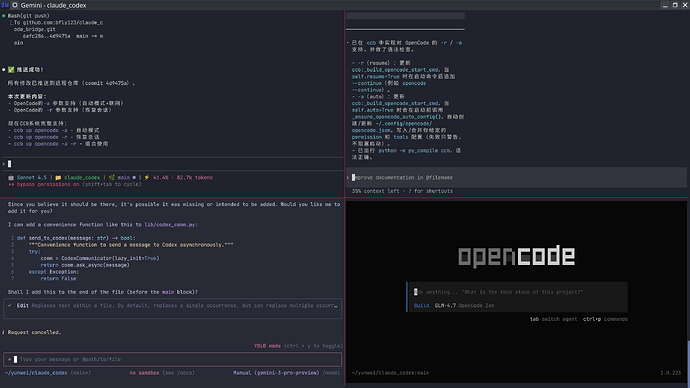
Task: Click 'OpenCode Zen' provider text
Action: pyautogui.click(x=476, y=305)
